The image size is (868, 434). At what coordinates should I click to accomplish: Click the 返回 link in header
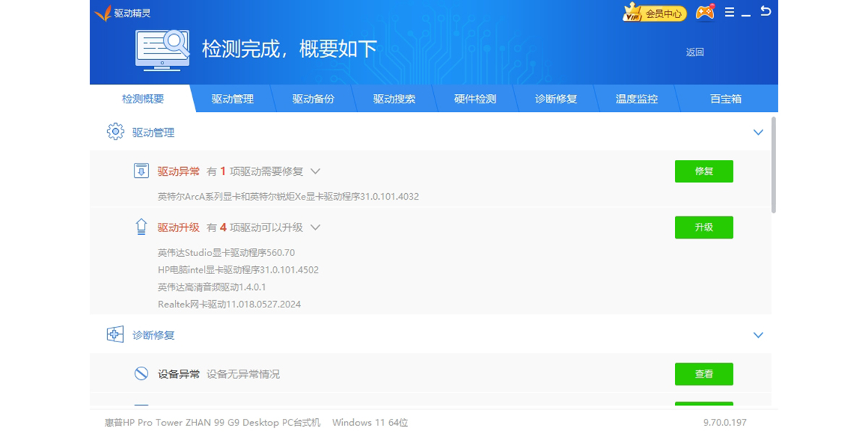pos(695,52)
